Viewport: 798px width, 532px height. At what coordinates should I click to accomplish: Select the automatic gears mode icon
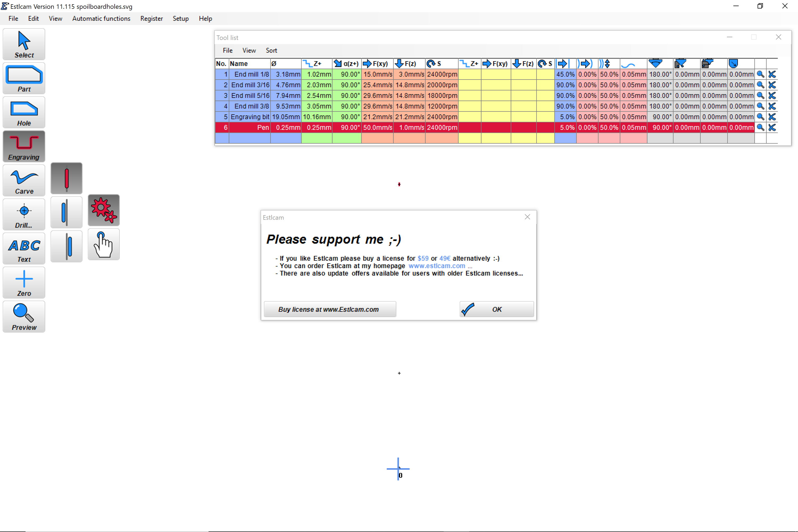coord(104,210)
